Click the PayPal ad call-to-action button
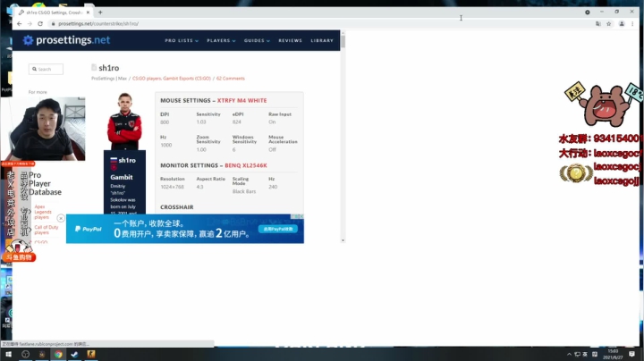 278,229
